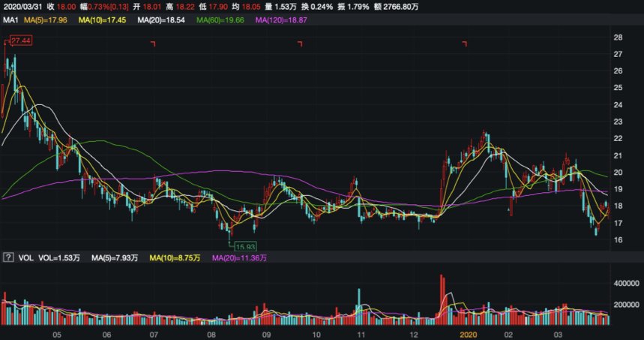Click the 09 month label on time axis
The image size is (644, 340).
click(x=265, y=335)
